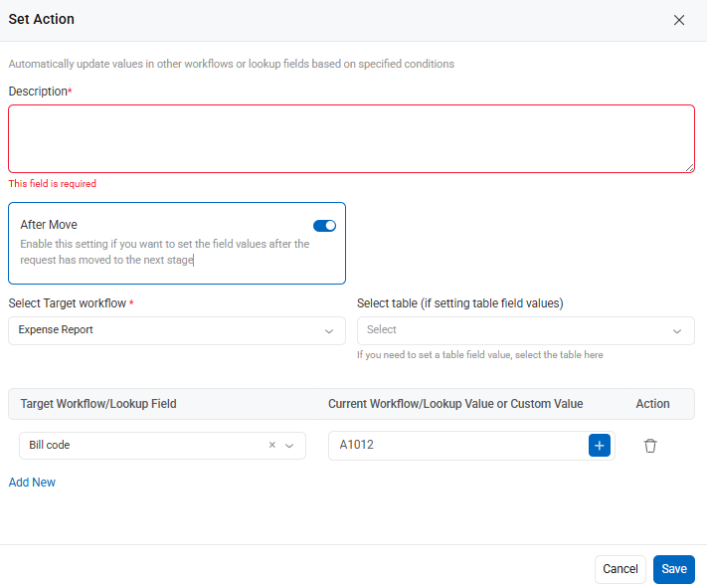Viewport: 707px width, 588px height.
Task: Save the action settings
Action: (x=673, y=569)
